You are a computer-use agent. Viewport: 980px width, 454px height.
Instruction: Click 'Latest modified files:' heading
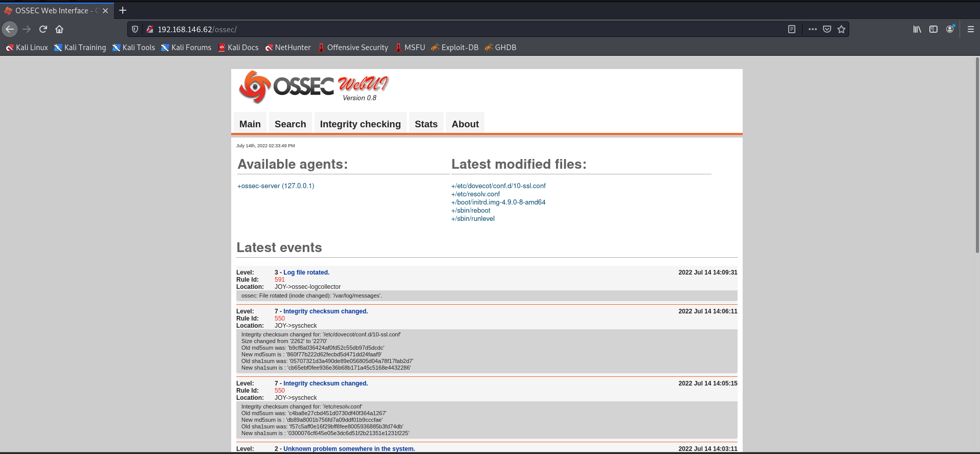point(519,164)
